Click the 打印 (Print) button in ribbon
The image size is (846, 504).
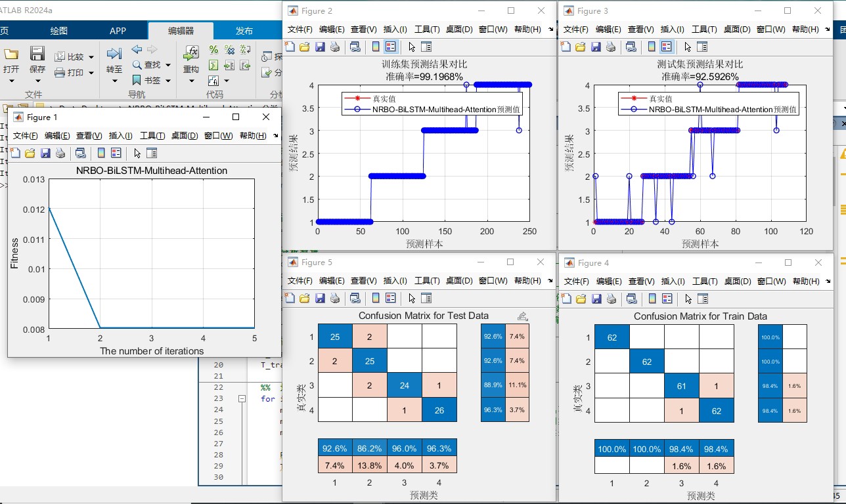tap(70, 73)
